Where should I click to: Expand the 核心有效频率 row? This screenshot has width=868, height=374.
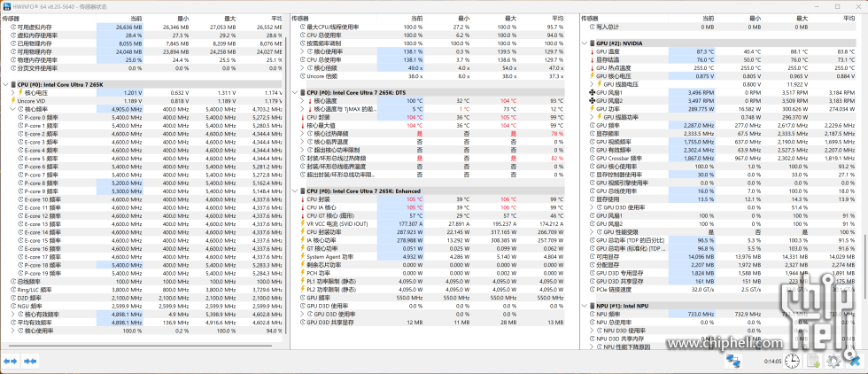point(12,314)
